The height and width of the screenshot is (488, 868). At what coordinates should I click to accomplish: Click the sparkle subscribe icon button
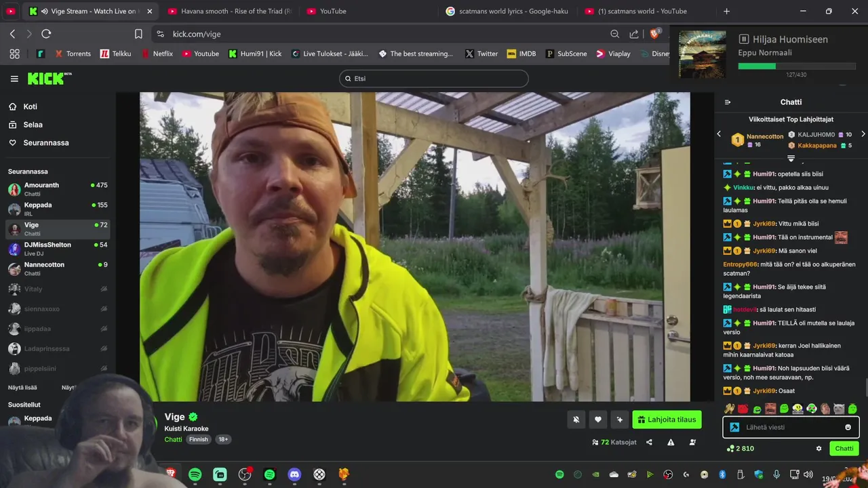click(619, 420)
